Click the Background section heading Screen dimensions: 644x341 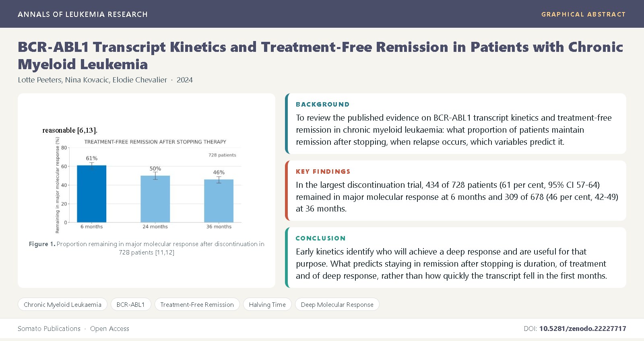point(322,104)
